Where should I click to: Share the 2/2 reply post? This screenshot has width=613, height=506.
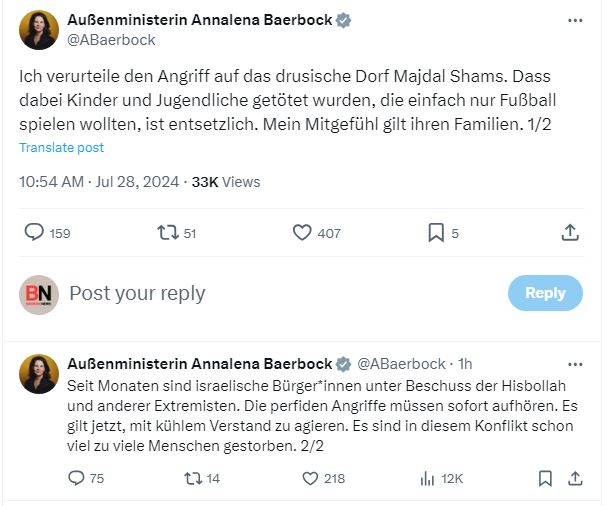click(576, 478)
